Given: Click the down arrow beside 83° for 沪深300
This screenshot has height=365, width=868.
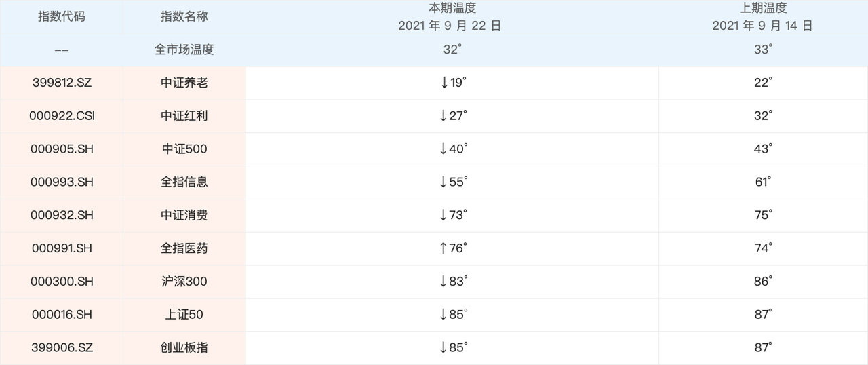Looking at the screenshot, I should coord(445,282).
